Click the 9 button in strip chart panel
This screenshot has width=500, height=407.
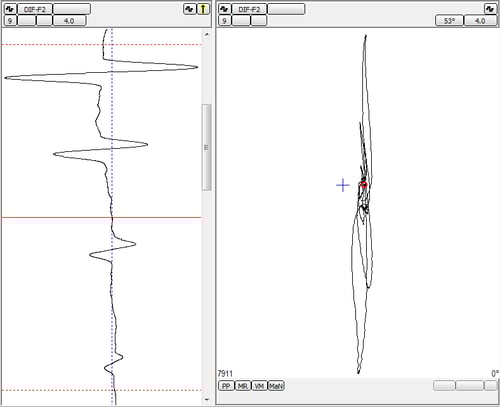[10, 21]
